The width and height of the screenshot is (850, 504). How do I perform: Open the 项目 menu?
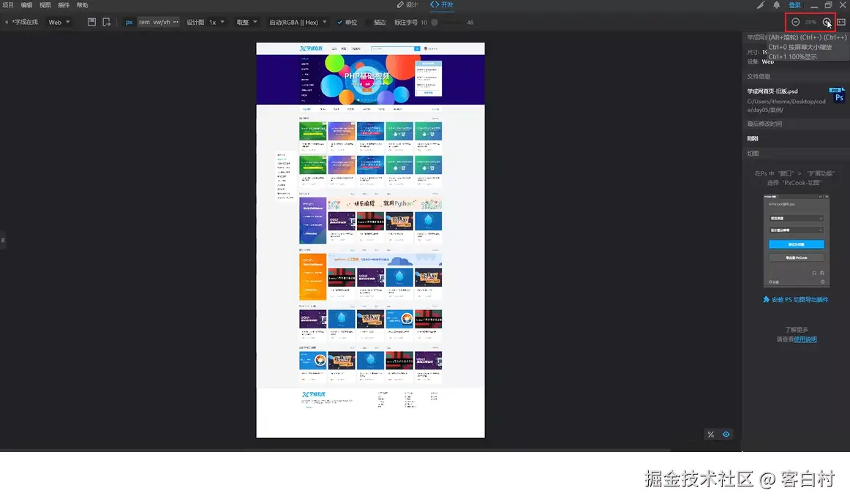click(8, 5)
